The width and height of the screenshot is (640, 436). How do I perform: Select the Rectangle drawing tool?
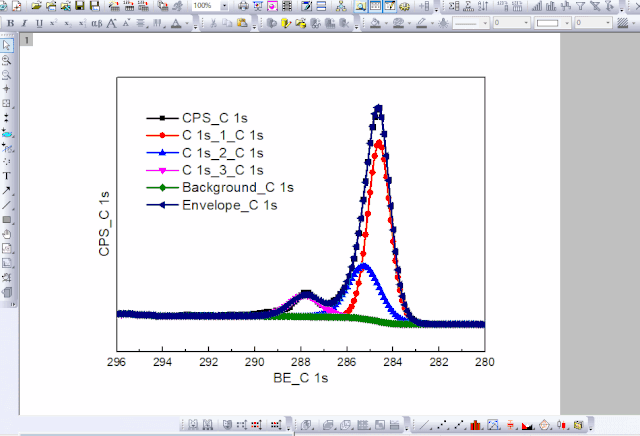(x=7, y=219)
